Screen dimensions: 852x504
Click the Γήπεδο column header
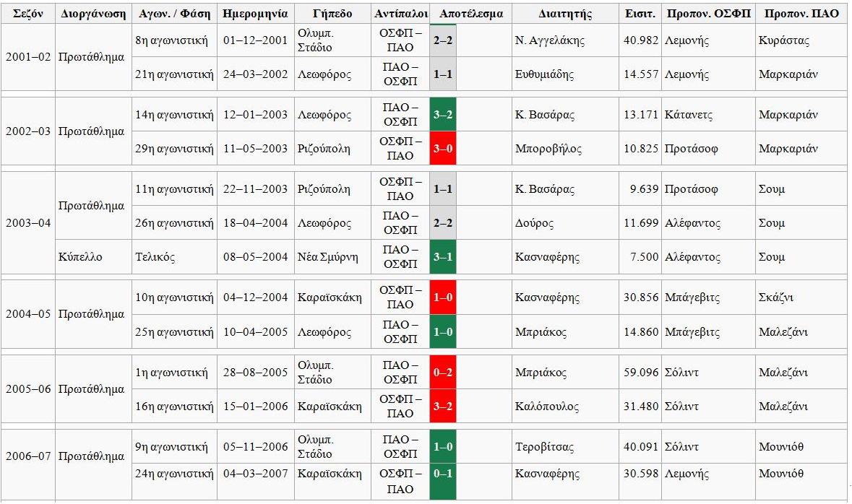pyautogui.click(x=332, y=14)
